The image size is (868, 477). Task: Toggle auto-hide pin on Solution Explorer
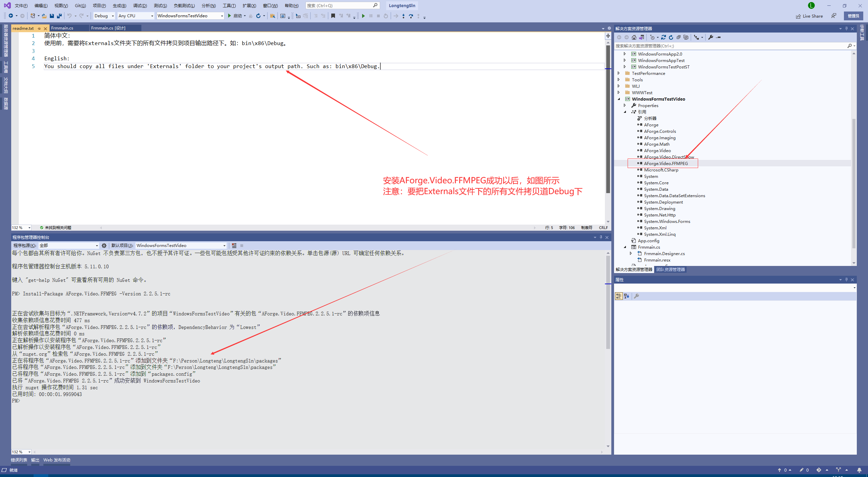click(x=846, y=28)
